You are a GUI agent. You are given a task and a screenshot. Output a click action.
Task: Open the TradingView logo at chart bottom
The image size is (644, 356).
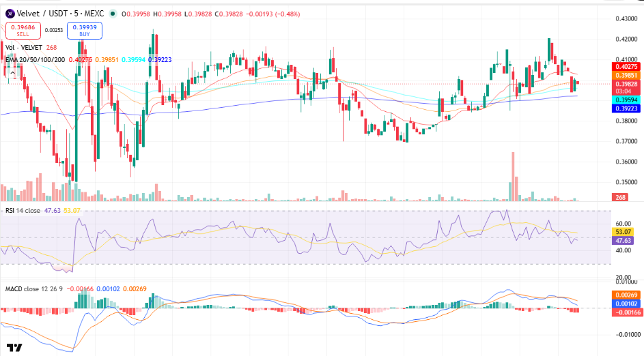coord(14,348)
